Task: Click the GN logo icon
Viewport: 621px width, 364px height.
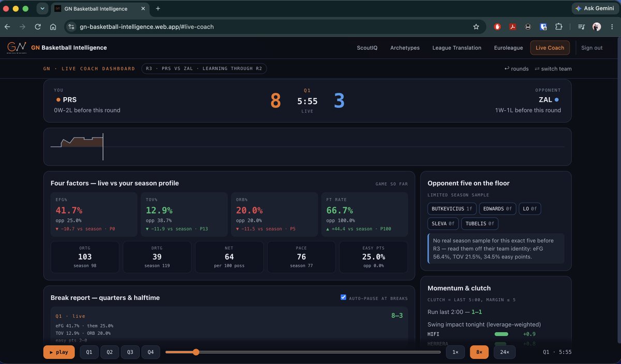Action: click(17, 48)
